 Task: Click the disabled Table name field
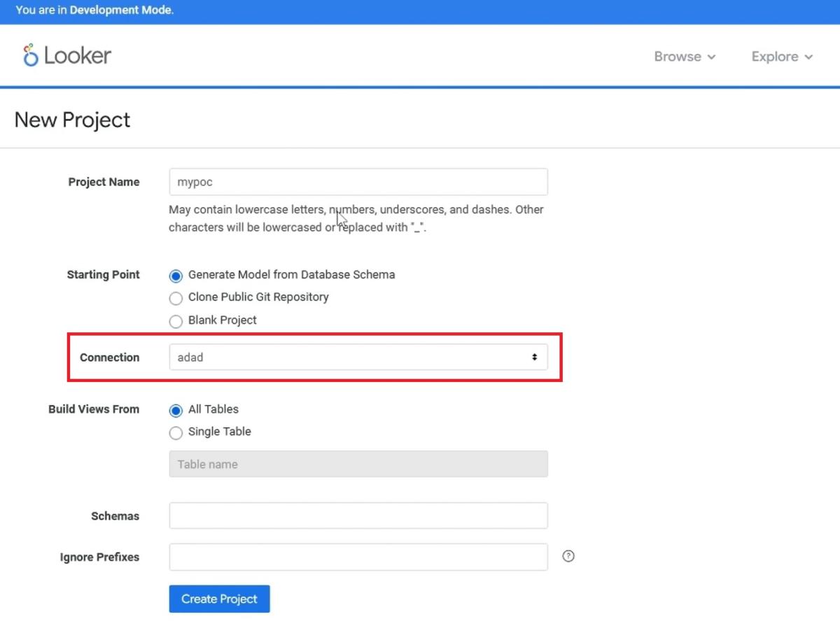[x=358, y=464]
